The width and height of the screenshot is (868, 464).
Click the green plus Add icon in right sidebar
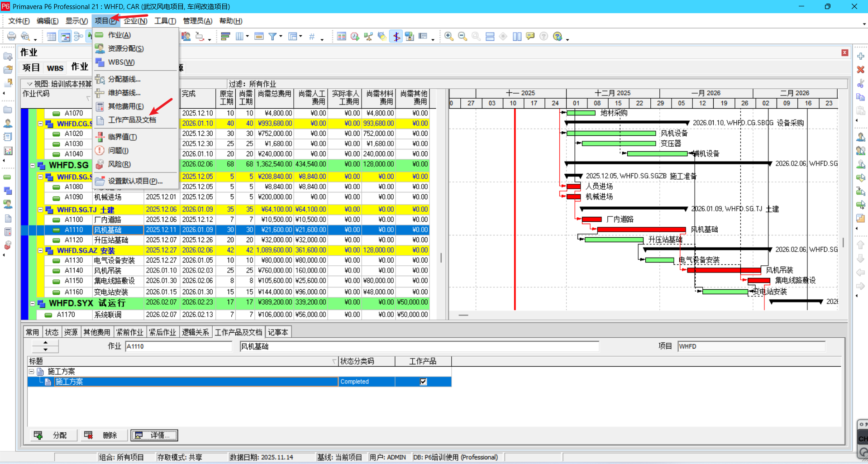tap(860, 56)
